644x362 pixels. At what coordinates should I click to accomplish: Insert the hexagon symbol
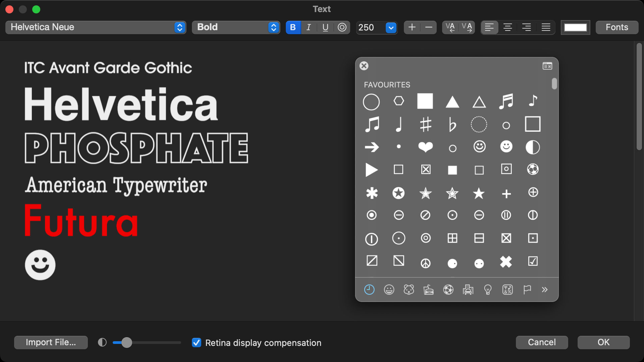[399, 101]
